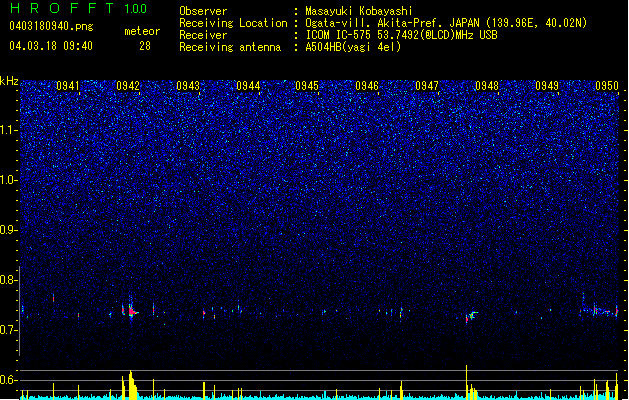The width and height of the screenshot is (629, 400).
Task: Click the strong magenta meteor echo below 0942
Action: tap(132, 311)
